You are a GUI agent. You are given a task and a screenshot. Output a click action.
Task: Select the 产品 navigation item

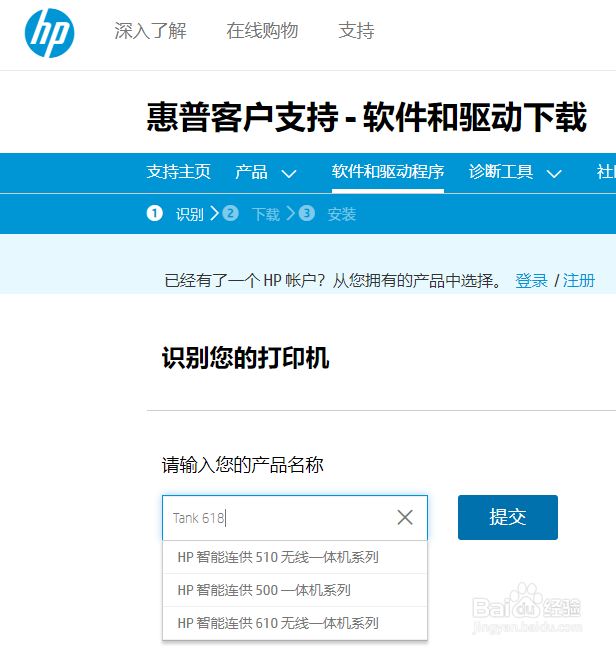251,172
